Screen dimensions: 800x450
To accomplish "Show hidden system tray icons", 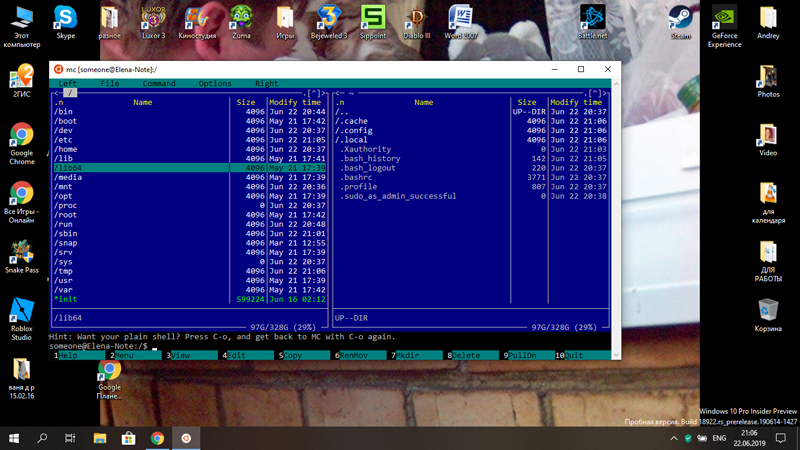I will pos(675,438).
